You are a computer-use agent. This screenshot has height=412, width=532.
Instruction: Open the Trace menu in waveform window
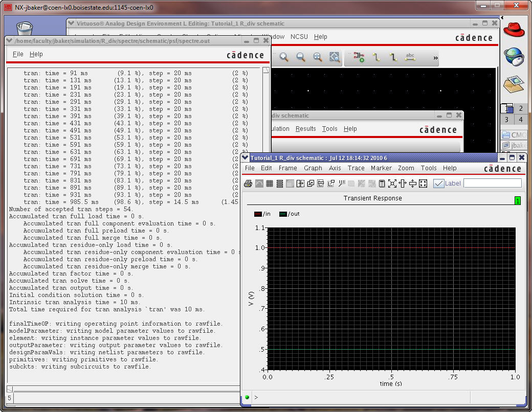[356, 168]
